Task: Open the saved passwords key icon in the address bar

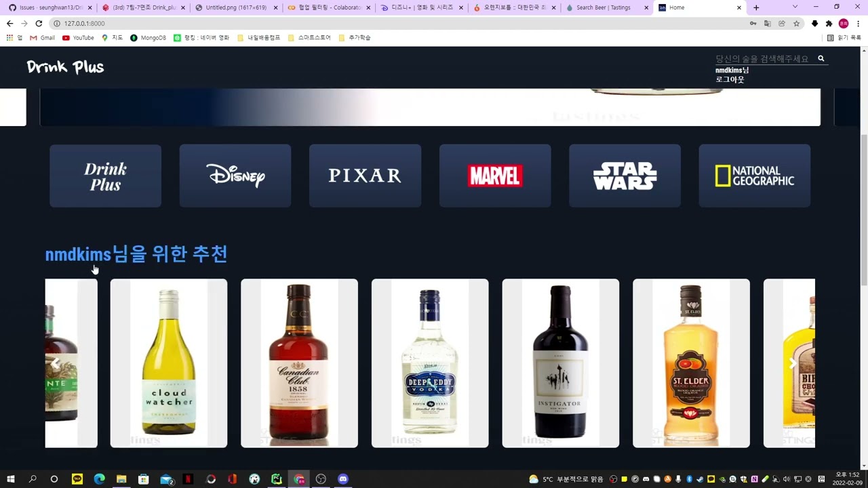Action: (x=753, y=23)
